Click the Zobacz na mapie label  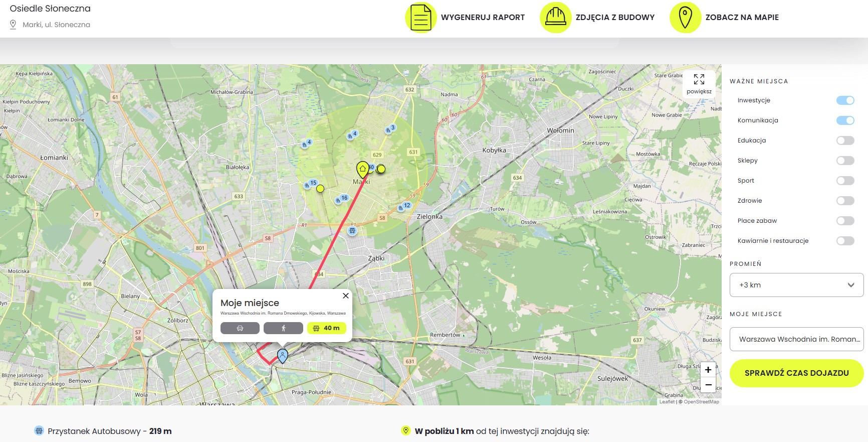point(742,18)
